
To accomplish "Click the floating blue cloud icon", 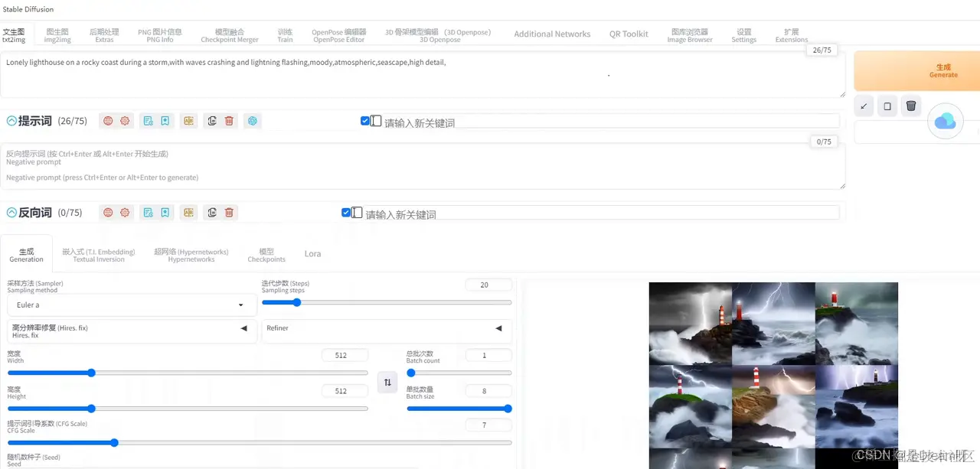I will (x=946, y=121).
